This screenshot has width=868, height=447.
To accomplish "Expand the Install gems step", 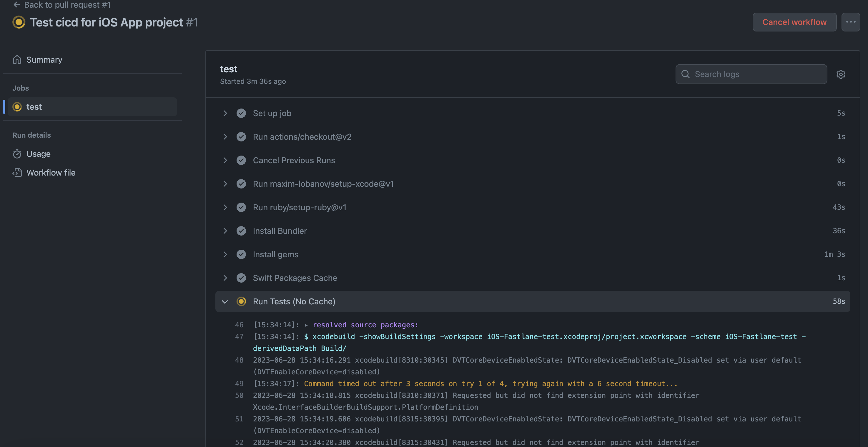I will pos(225,254).
